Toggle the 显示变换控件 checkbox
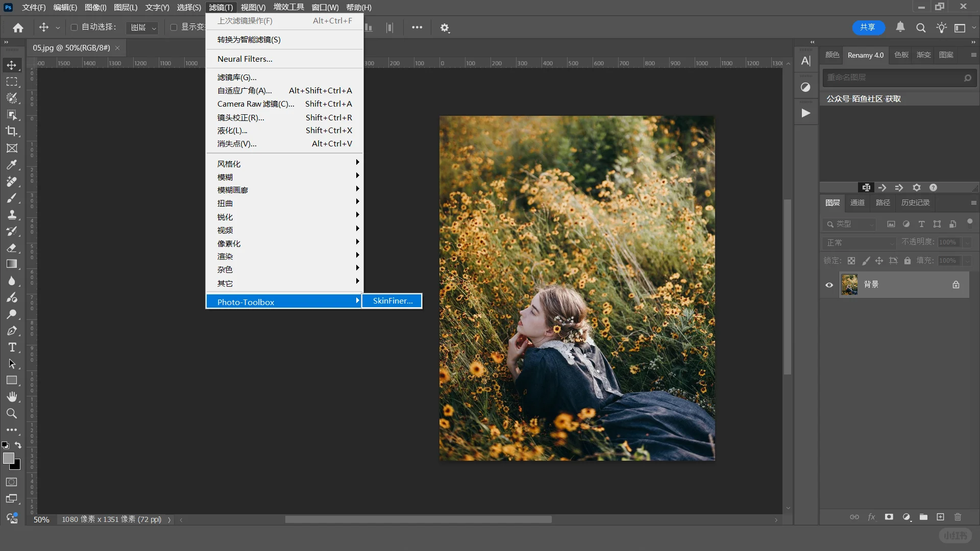980x551 pixels. (174, 27)
